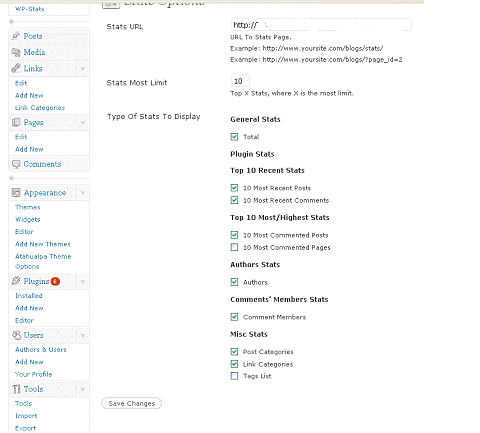Open the Media menu
Image resolution: width=480 pixels, height=433 pixels.
(x=34, y=52)
